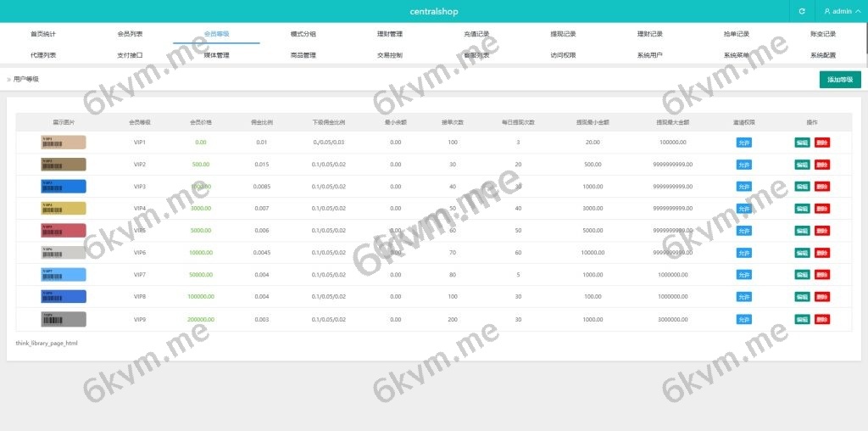
Task: Go to 系统配置
Action: [x=823, y=55]
